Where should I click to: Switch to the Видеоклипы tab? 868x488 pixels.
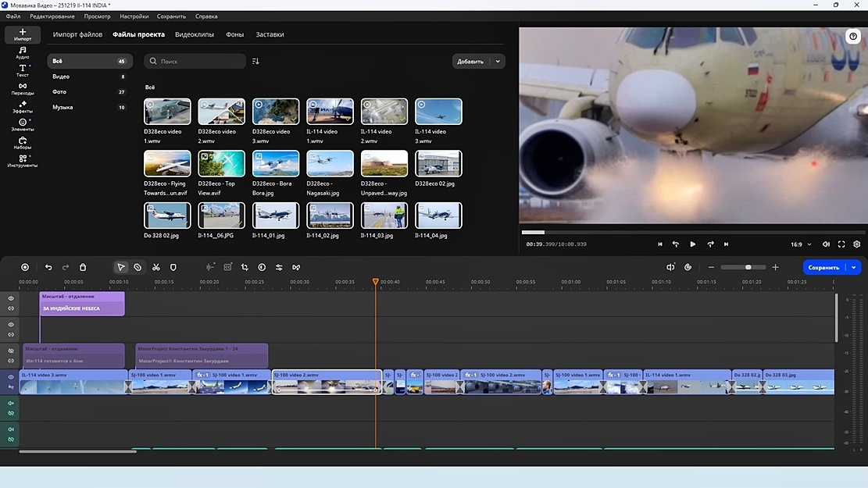195,34
